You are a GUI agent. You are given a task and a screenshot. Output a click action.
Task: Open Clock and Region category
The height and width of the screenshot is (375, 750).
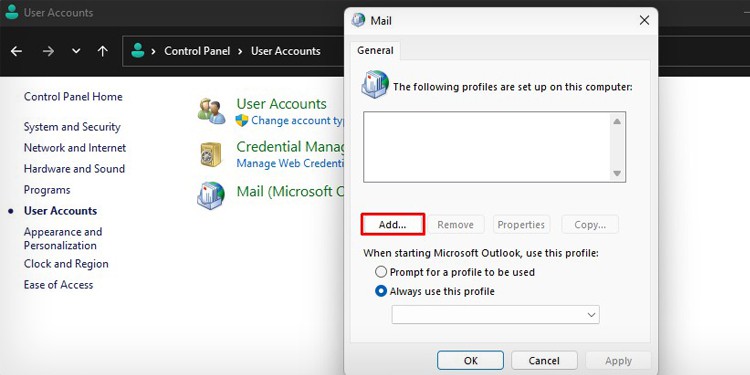point(66,264)
